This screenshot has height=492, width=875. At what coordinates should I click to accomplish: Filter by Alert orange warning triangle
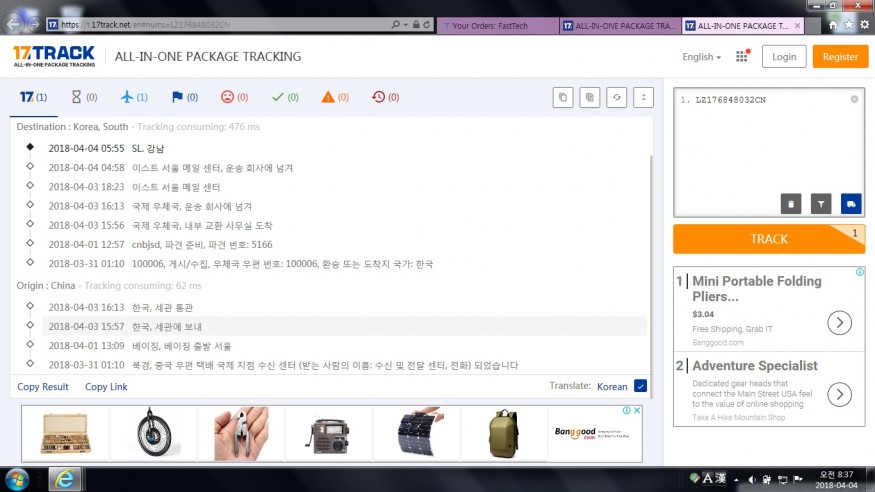[x=335, y=97]
